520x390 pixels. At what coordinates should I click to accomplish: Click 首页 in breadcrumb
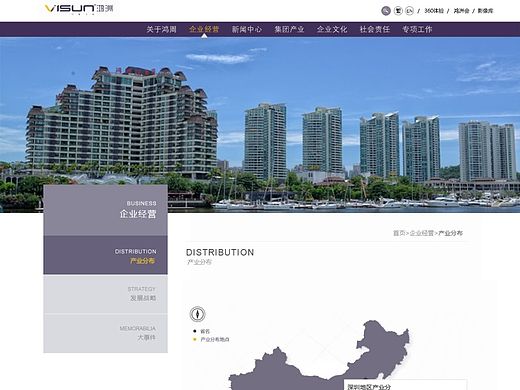(x=399, y=233)
